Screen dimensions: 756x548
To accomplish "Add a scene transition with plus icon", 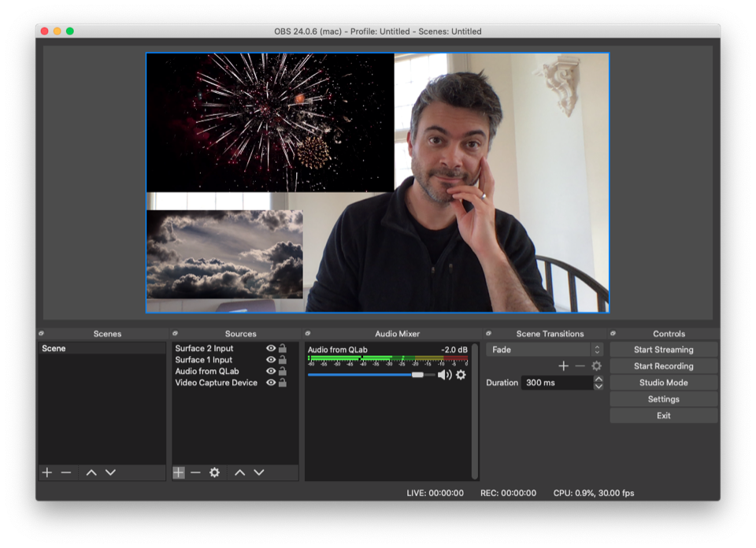I will [563, 366].
